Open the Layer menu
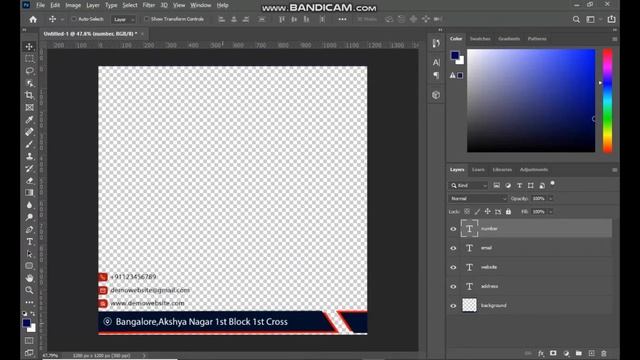The height and width of the screenshot is (360, 640). (x=93, y=5)
